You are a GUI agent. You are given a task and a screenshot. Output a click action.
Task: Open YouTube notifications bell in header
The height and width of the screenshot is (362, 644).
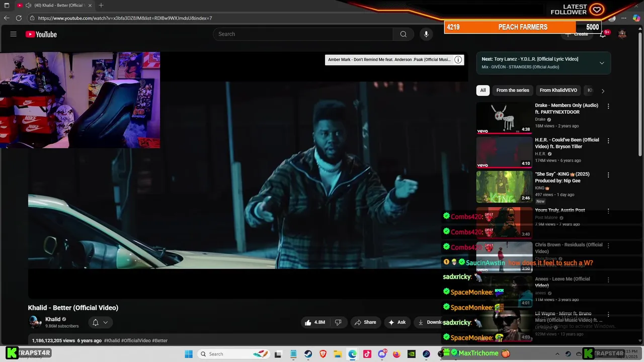pos(603,34)
